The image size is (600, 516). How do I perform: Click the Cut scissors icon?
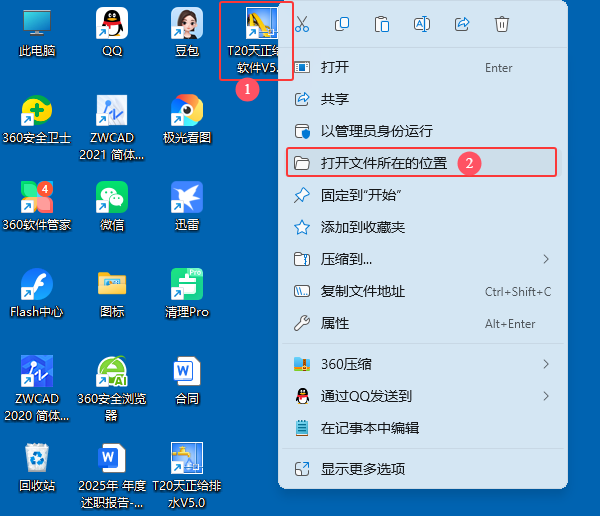pos(302,24)
